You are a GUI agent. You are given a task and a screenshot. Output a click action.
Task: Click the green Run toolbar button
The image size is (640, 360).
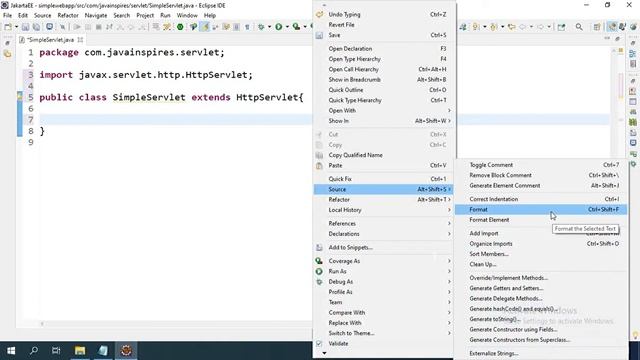coord(279,27)
